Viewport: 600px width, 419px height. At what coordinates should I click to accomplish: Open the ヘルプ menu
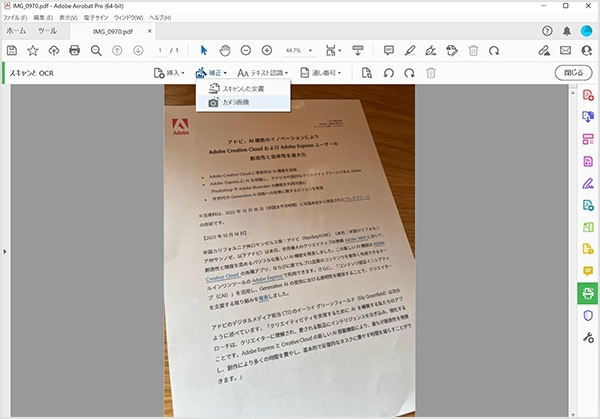click(x=160, y=18)
